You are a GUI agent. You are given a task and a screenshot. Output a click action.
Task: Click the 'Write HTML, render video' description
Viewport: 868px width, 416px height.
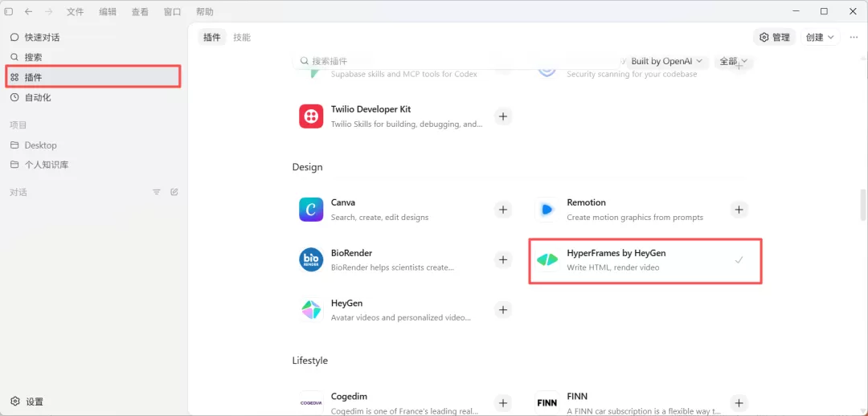(x=613, y=267)
